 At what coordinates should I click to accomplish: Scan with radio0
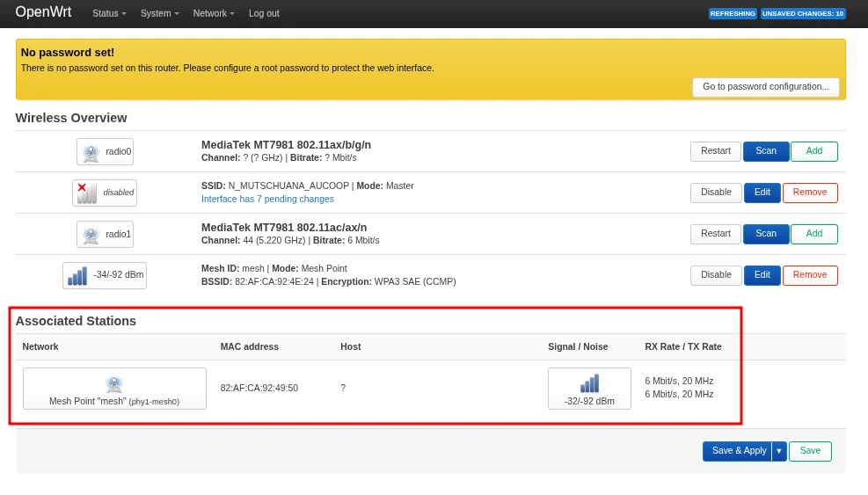point(766,151)
